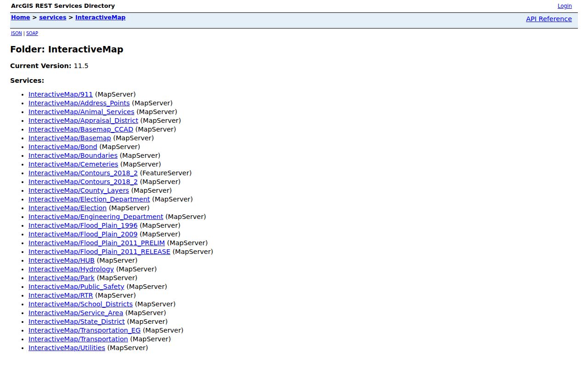Open the InteractiveMap/Transportation service link

[78, 339]
